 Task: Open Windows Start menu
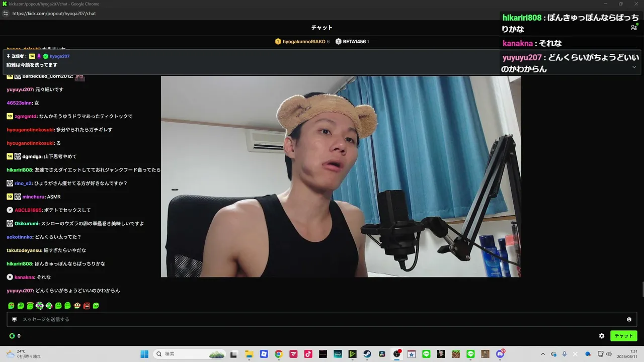[x=144, y=354]
